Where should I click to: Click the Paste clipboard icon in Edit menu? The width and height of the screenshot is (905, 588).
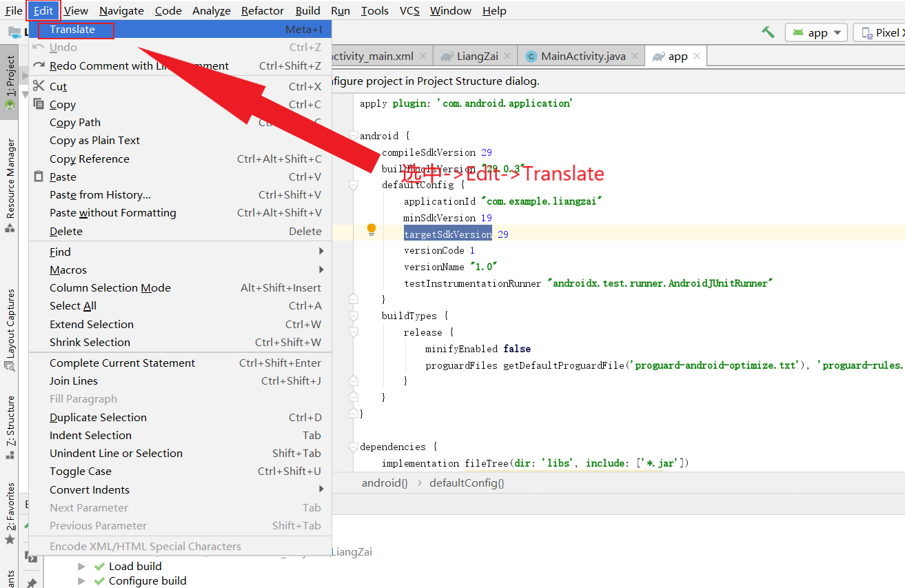[x=39, y=176]
